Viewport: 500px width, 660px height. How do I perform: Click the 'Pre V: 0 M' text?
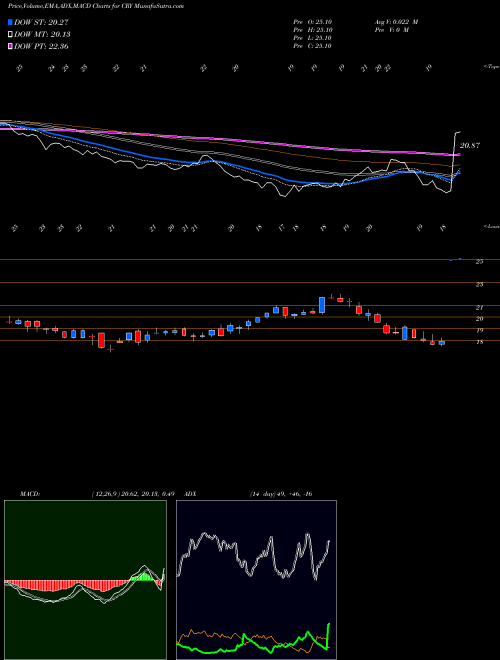coord(392,30)
